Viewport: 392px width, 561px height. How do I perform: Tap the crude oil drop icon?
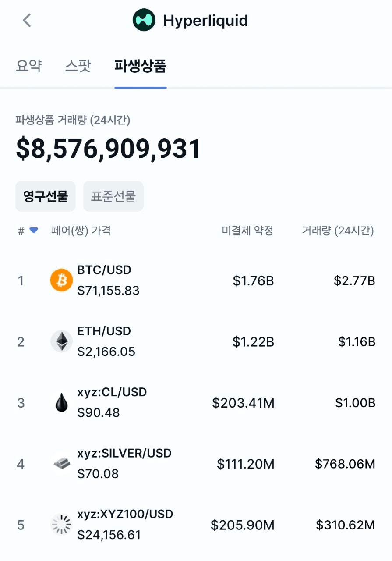click(x=61, y=402)
